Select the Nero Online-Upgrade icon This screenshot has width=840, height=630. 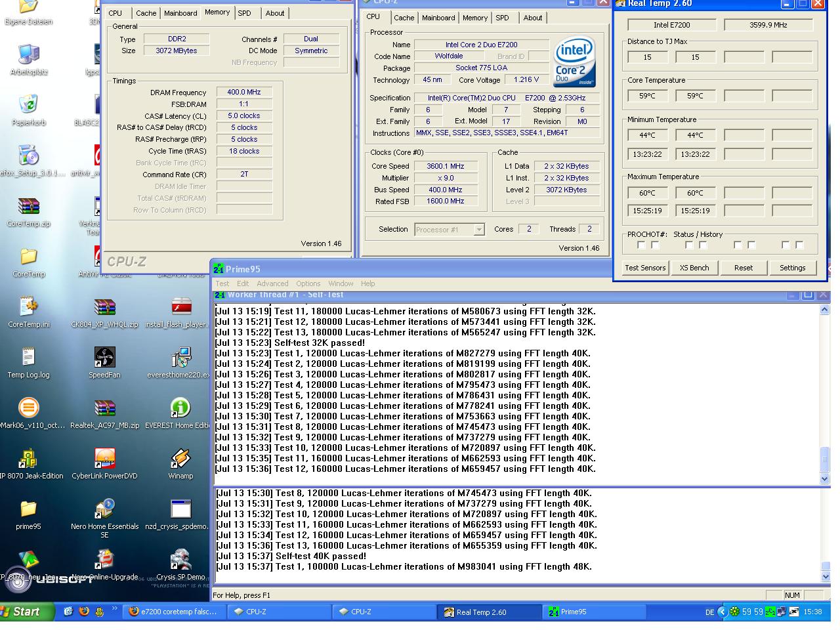(105, 564)
